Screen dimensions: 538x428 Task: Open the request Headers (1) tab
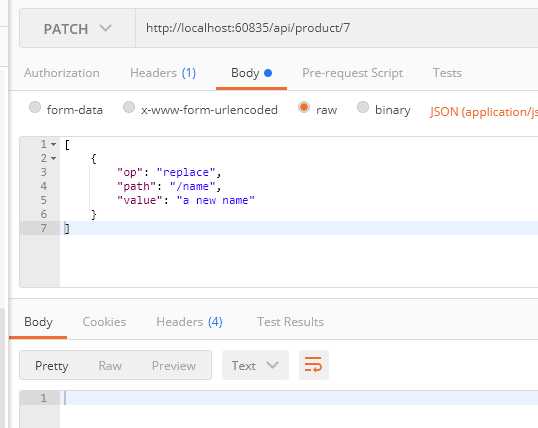tap(163, 73)
